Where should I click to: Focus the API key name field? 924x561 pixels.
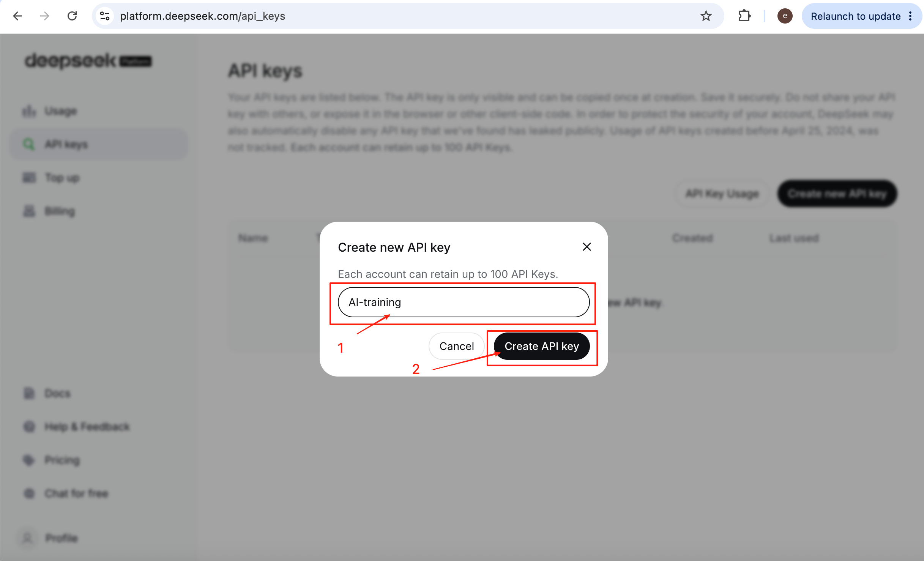click(464, 302)
